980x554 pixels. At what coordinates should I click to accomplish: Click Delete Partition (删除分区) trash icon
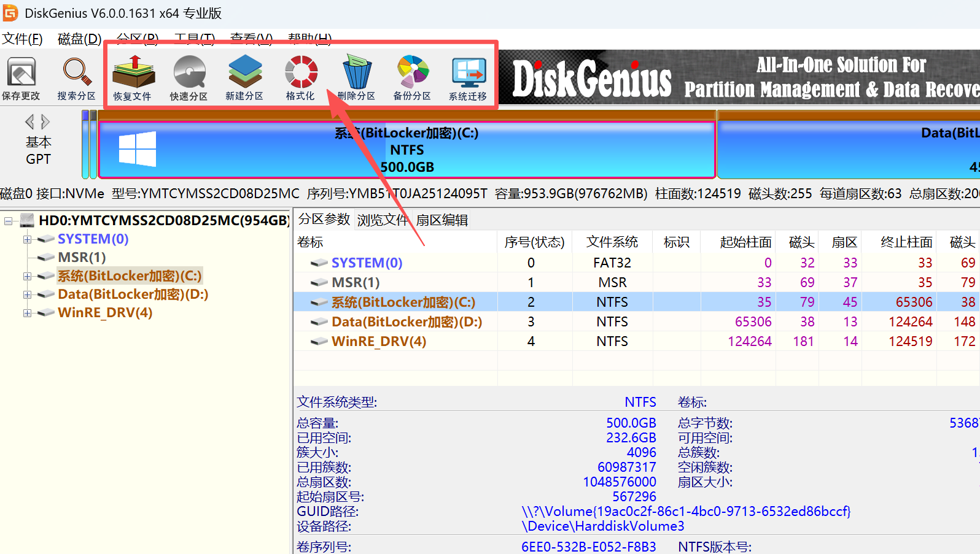356,79
